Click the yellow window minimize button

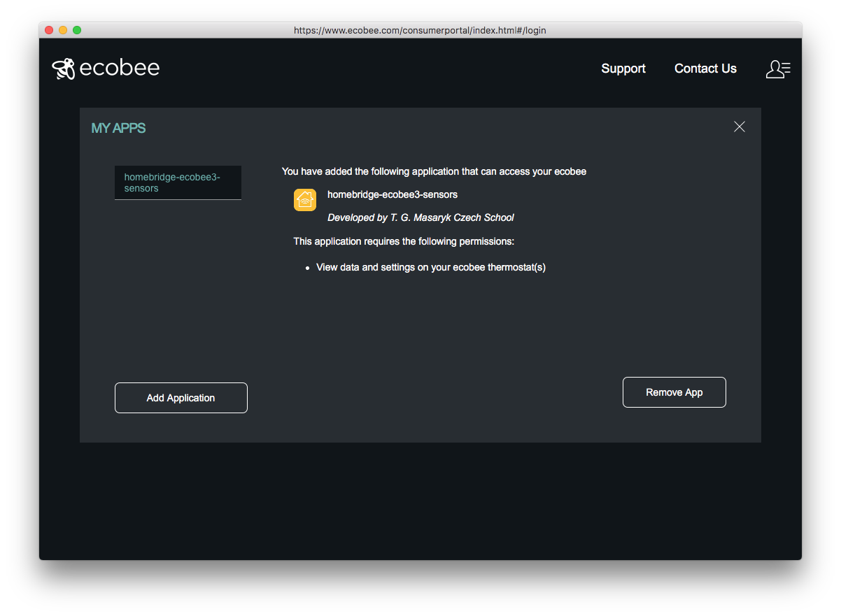click(x=63, y=30)
